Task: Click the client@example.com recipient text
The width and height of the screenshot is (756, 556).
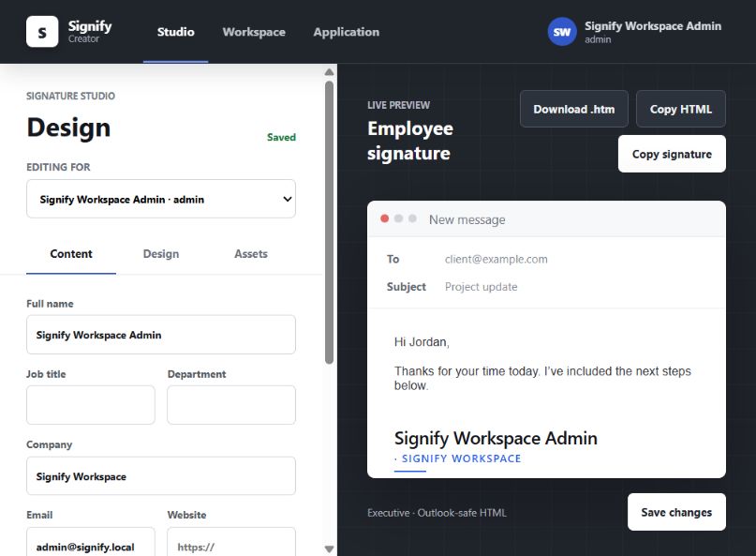Action: point(497,259)
